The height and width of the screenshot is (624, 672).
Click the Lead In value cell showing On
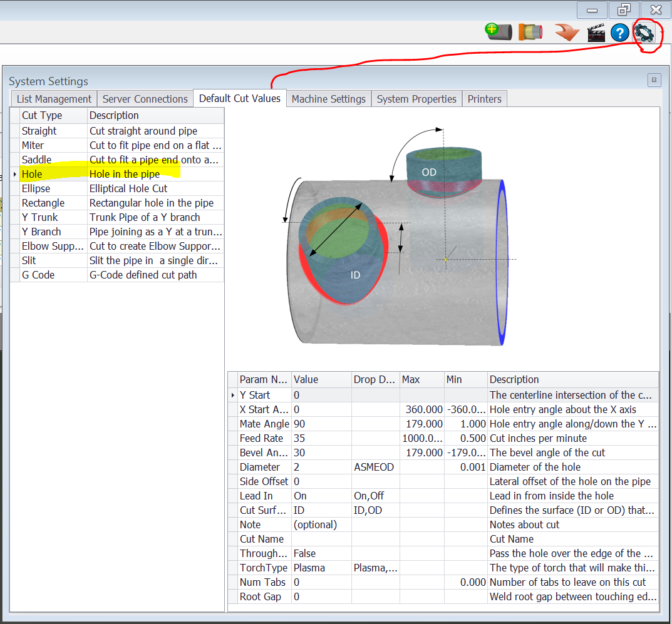[321, 496]
